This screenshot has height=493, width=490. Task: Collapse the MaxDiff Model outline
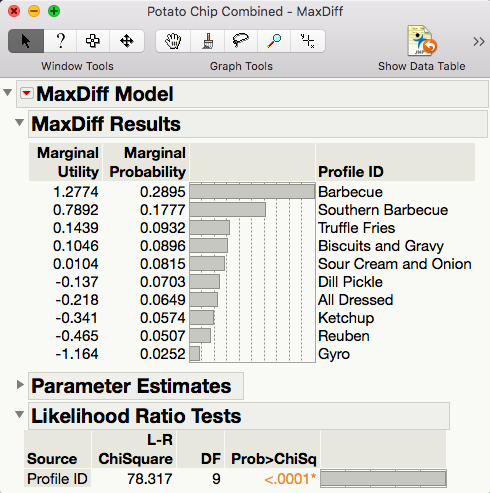click(8, 92)
